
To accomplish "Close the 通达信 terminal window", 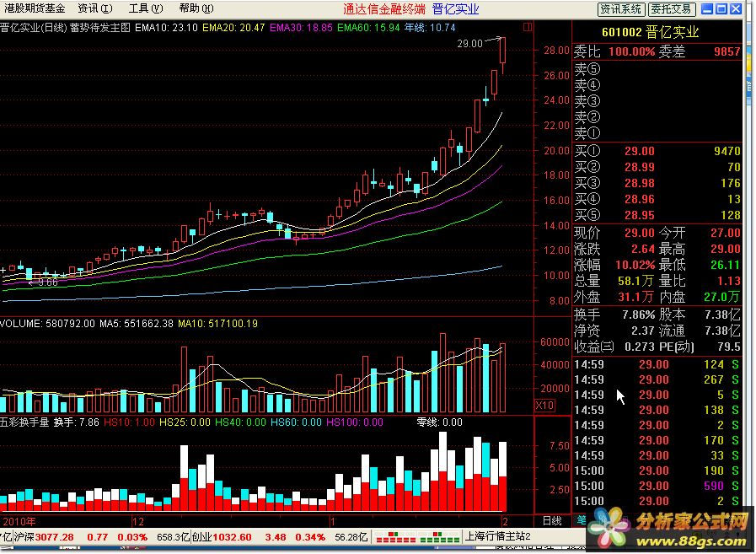I will point(736,8).
